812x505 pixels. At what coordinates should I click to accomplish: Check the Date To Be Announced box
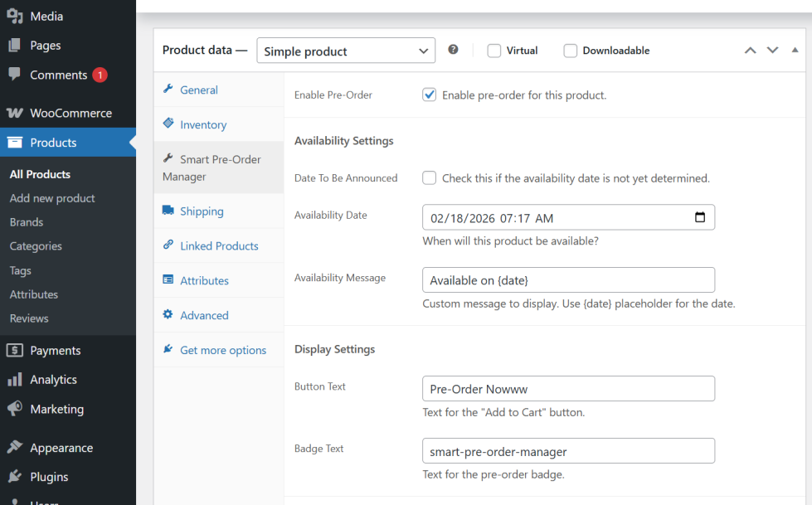coord(429,177)
